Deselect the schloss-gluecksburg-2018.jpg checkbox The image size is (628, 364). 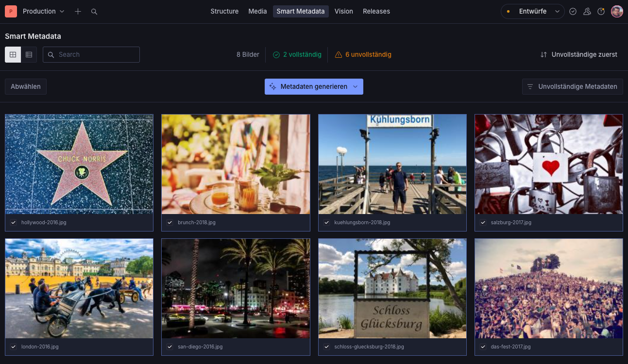point(326,347)
